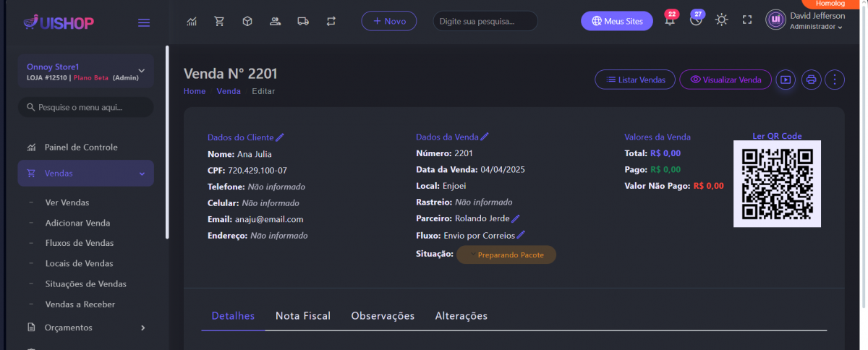Open the Preparando Pacote status dropdown
The width and height of the screenshot is (868, 350).
coord(506,255)
